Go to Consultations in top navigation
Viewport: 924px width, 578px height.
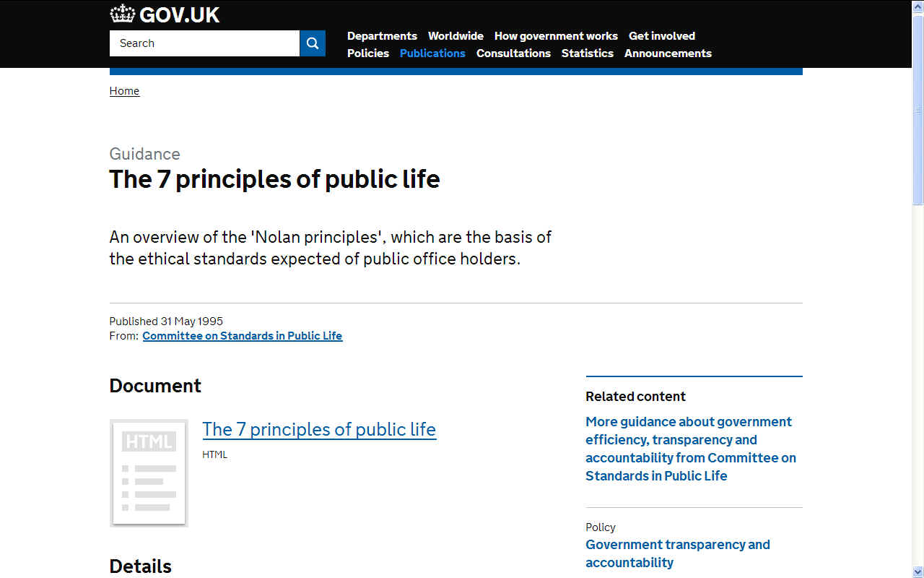[513, 53]
